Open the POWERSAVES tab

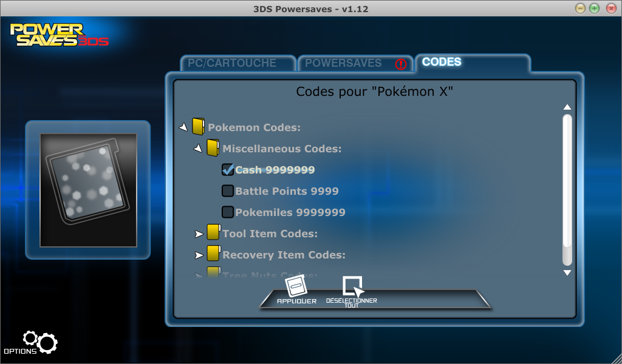(x=355, y=63)
